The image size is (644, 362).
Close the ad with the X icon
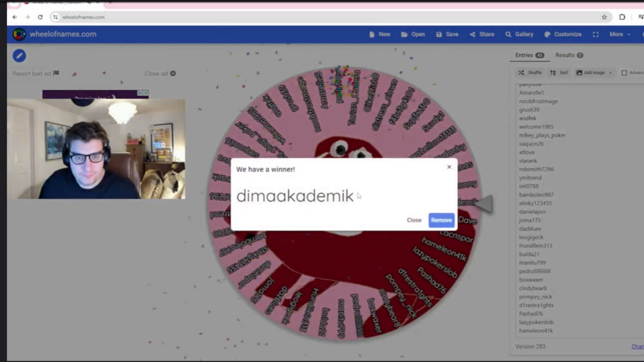[173, 73]
